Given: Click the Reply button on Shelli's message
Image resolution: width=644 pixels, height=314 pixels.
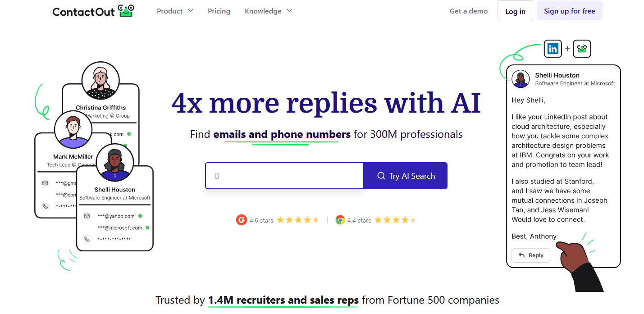Looking at the screenshot, I should pyautogui.click(x=530, y=255).
